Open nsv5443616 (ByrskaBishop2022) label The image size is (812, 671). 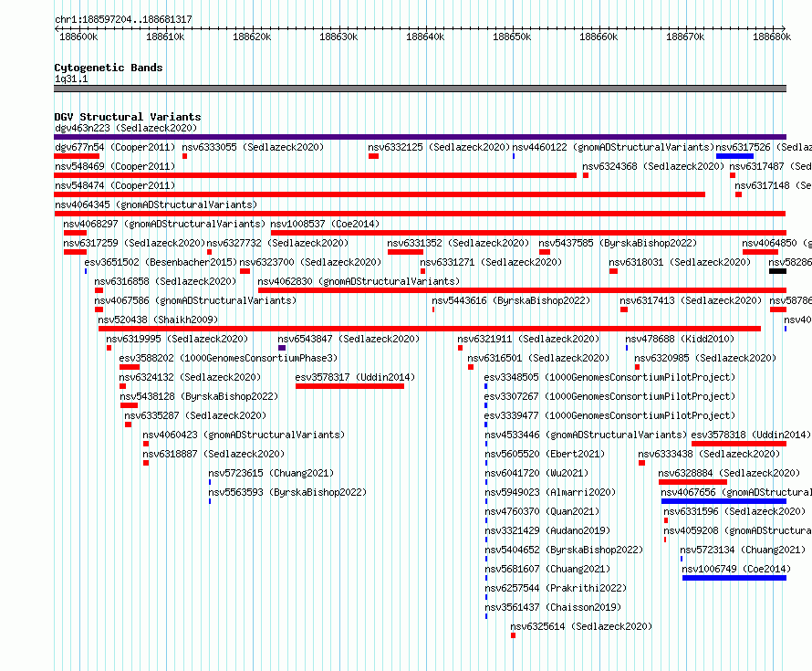511,300
